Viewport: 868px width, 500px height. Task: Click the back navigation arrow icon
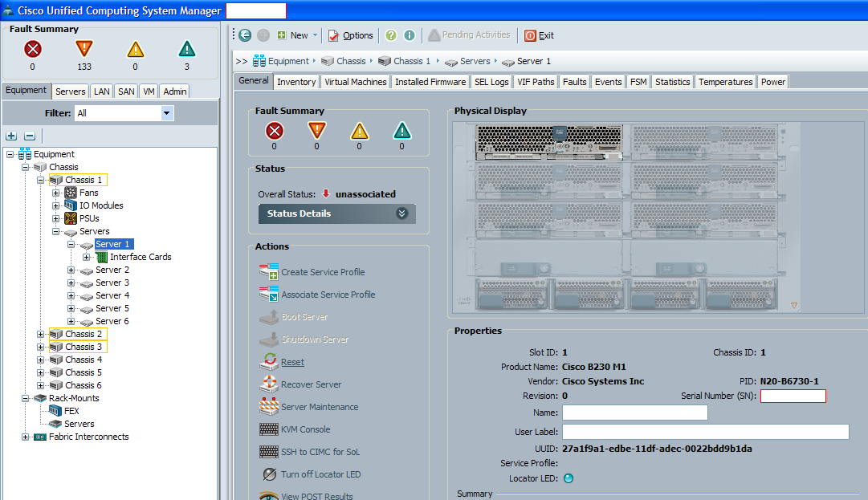[245, 35]
